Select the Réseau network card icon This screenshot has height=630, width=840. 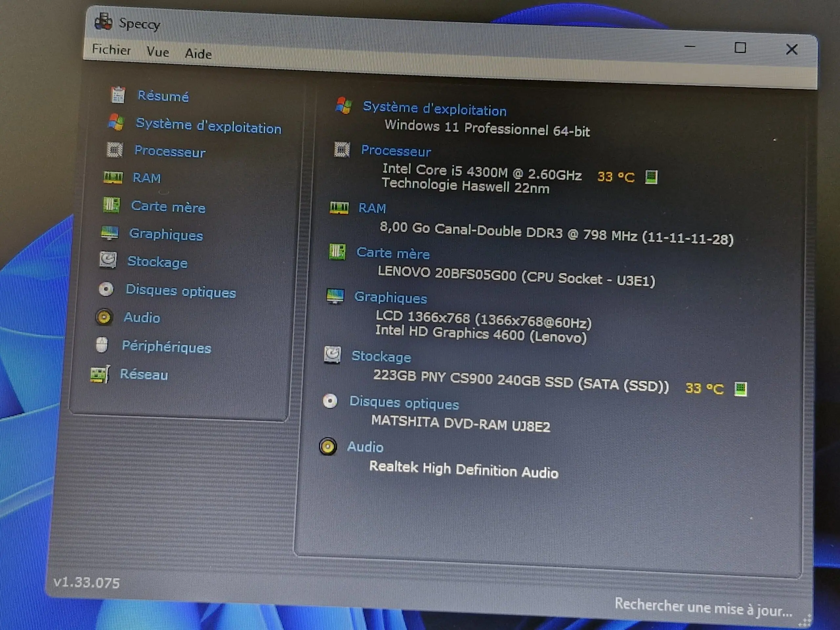(x=100, y=374)
